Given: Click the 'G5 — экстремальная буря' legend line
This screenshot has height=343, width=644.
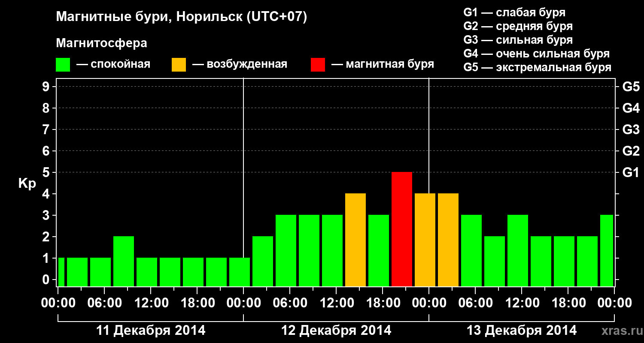Looking at the screenshot, I should point(537,67).
